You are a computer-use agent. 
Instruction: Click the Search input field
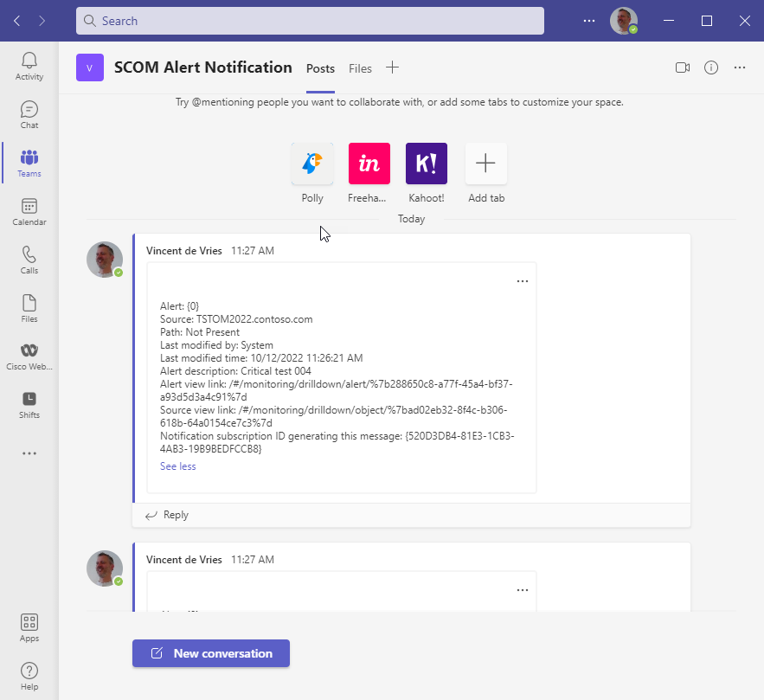point(310,21)
